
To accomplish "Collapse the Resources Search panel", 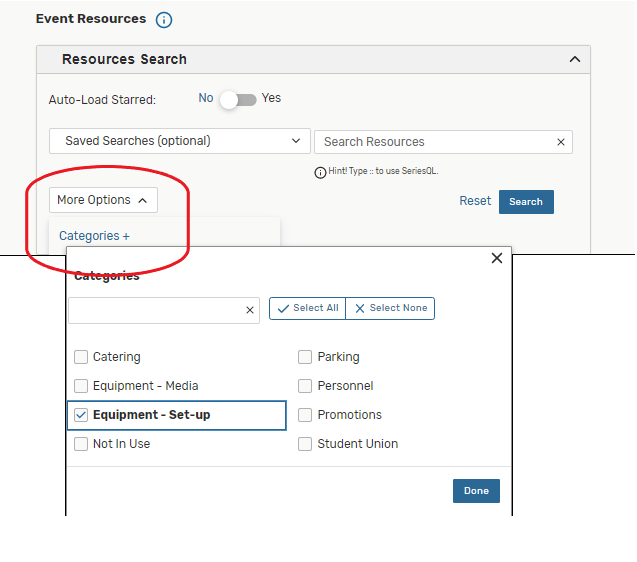I will coord(574,59).
